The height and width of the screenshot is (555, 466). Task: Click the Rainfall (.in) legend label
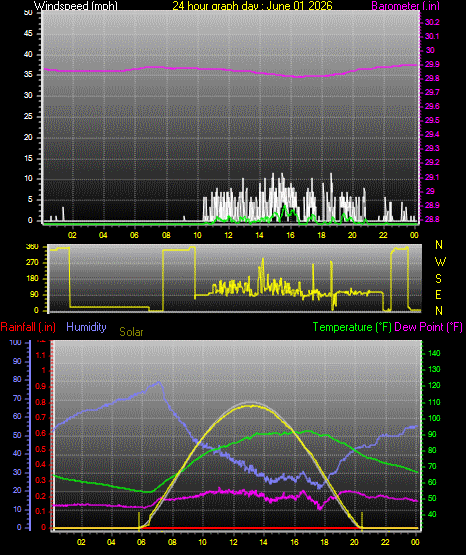(x=28, y=327)
